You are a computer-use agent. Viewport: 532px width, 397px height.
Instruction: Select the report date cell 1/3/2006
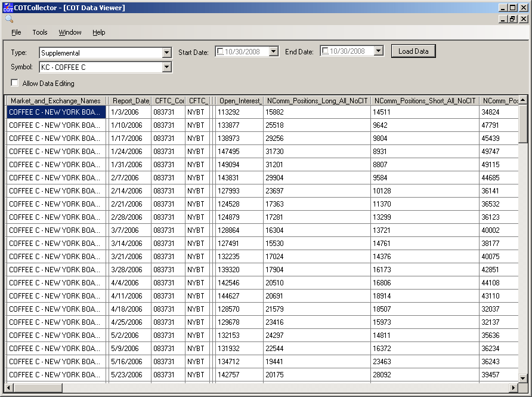click(130, 112)
